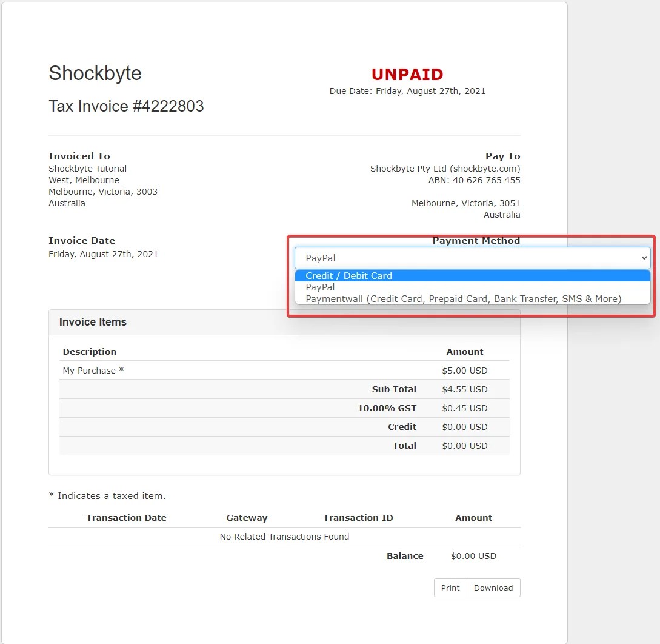This screenshot has width=660, height=644.
Task: Click the Transaction ID column header
Action: point(358,517)
